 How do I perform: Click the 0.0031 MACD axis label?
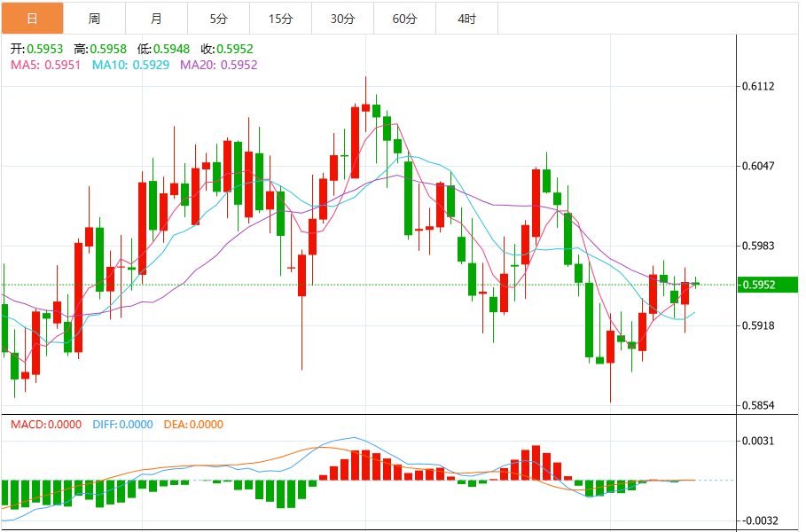pos(758,441)
